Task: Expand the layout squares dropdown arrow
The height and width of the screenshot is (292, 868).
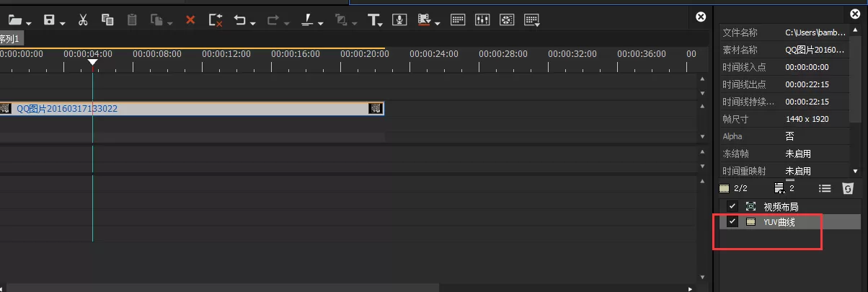Action: coord(355,23)
